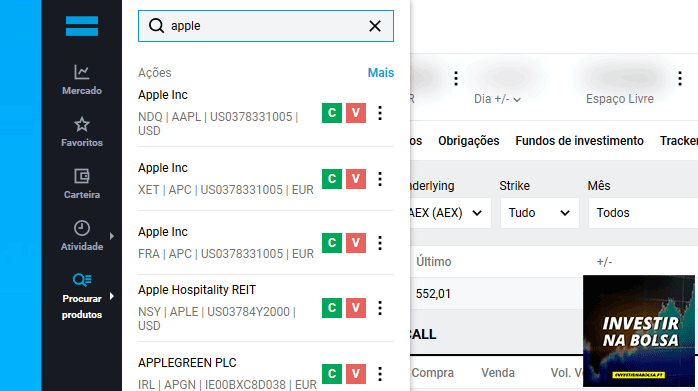Click the Mais link beside Ações
Screen dimensions: 698x391
click(381, 73)
